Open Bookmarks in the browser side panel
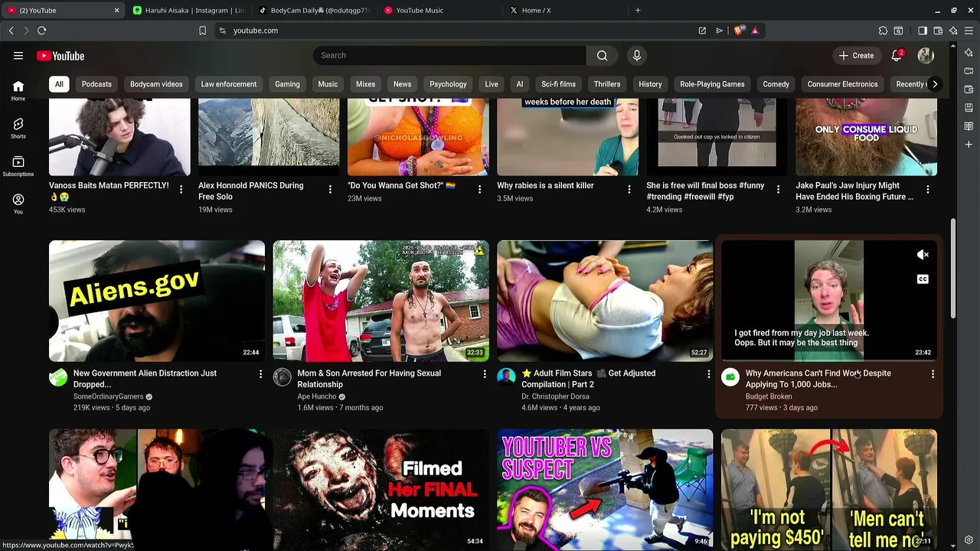The image size is (980, 551). tap(969, 108)
